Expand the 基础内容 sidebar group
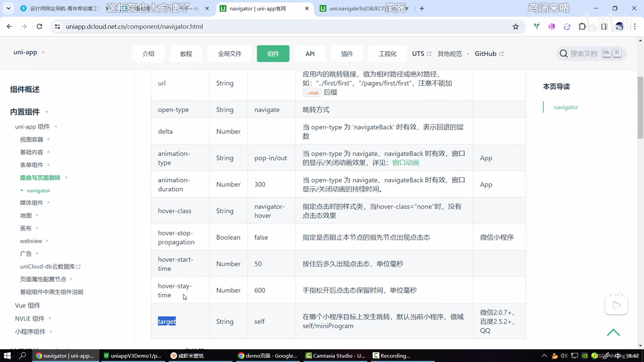 point(35,152)
